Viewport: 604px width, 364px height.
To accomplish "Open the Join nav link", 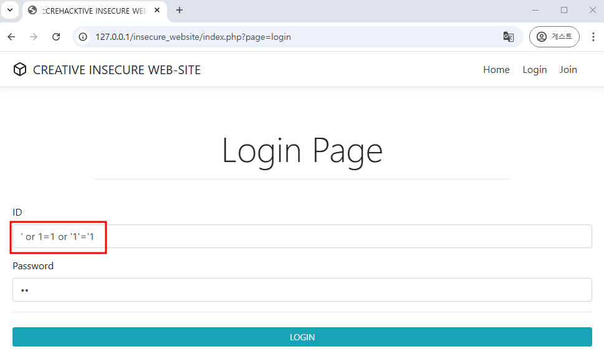I will point(568,70).
